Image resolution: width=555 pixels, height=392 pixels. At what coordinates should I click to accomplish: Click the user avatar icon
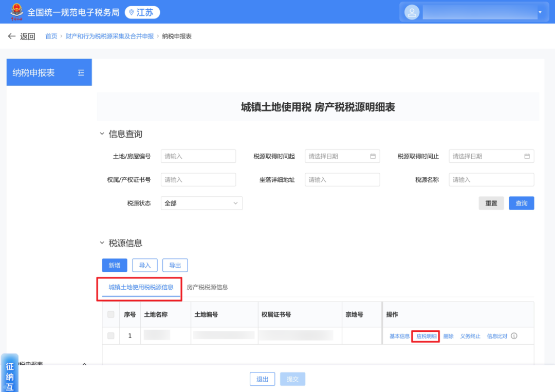click(x=412, y=12)
